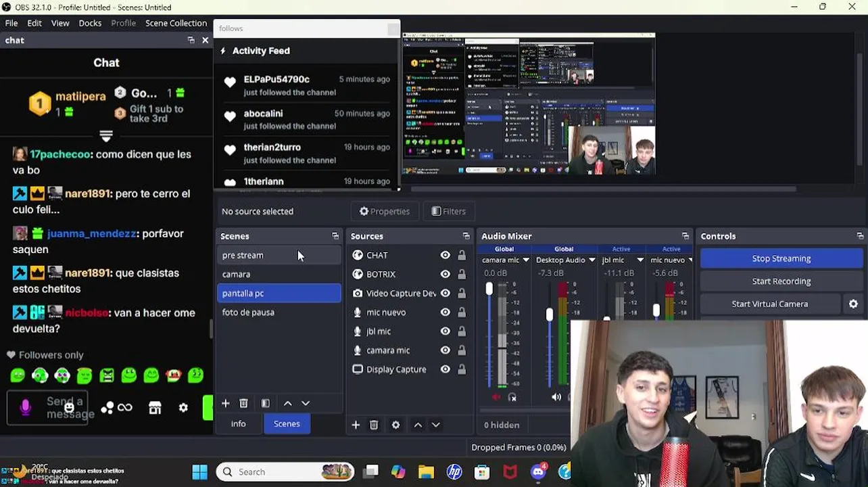Image resolution: width=868 pixels, height=487 pixels.
Task: Mute Desktop Audio speaker icon
Action: [x=556, y=398]
